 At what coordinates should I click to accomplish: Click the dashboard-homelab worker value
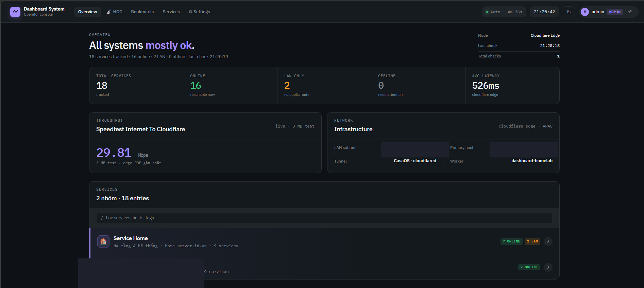(x=532, y=161)
